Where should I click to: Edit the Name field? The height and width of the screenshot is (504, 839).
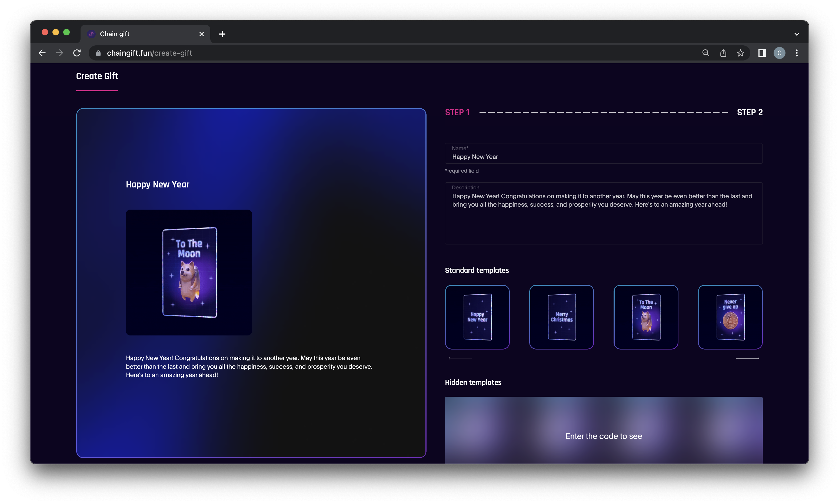pos(604,153)
